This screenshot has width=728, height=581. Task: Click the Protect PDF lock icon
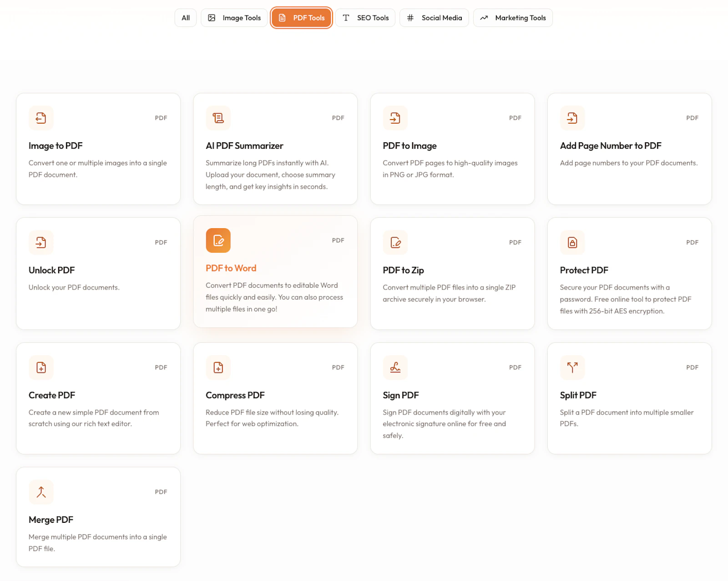[x=572, y=242]
